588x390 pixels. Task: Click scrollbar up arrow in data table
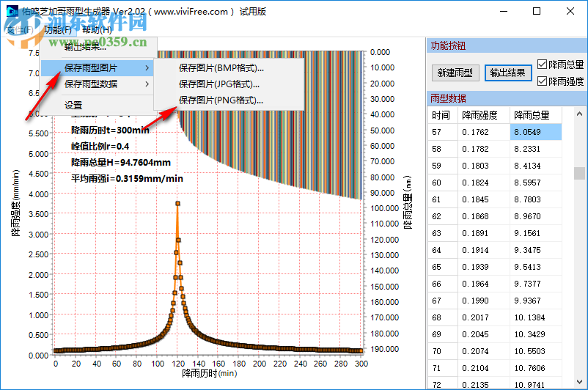579,114
